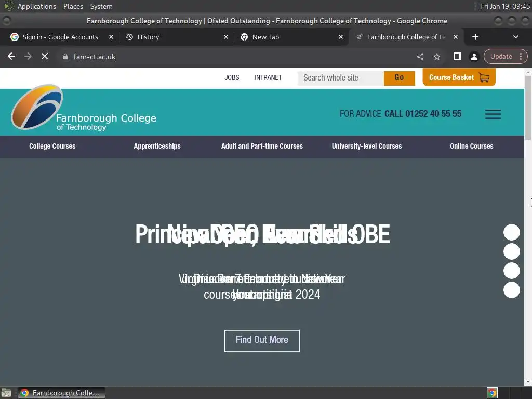This screenshot has height=399, width=532.
Task: Click the Go search button
Action: point(400,78)
